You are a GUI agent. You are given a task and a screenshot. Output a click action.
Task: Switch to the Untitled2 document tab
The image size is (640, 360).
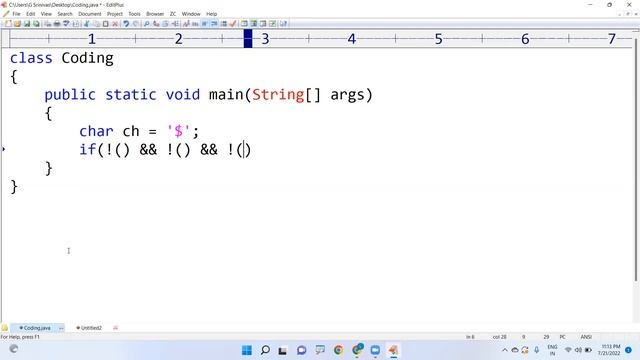tap(89, 328)
